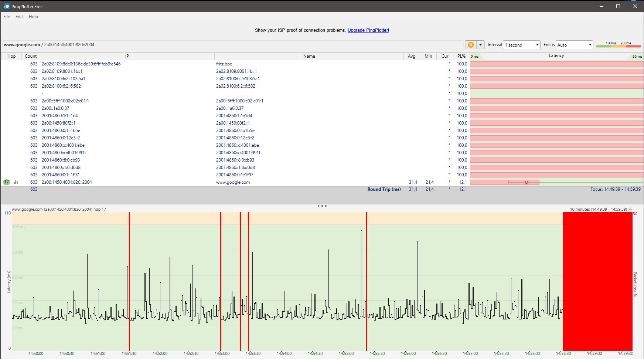Sort by the Avg column header

click(411, 56)
